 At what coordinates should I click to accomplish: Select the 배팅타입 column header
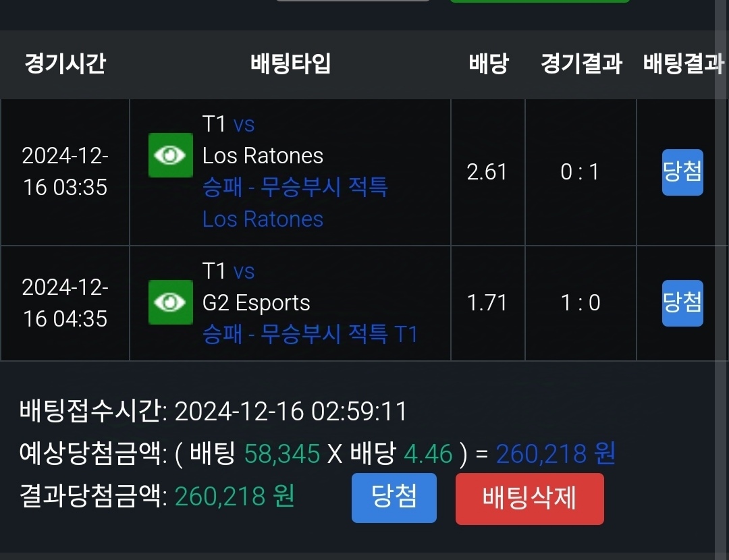[290, 64]
